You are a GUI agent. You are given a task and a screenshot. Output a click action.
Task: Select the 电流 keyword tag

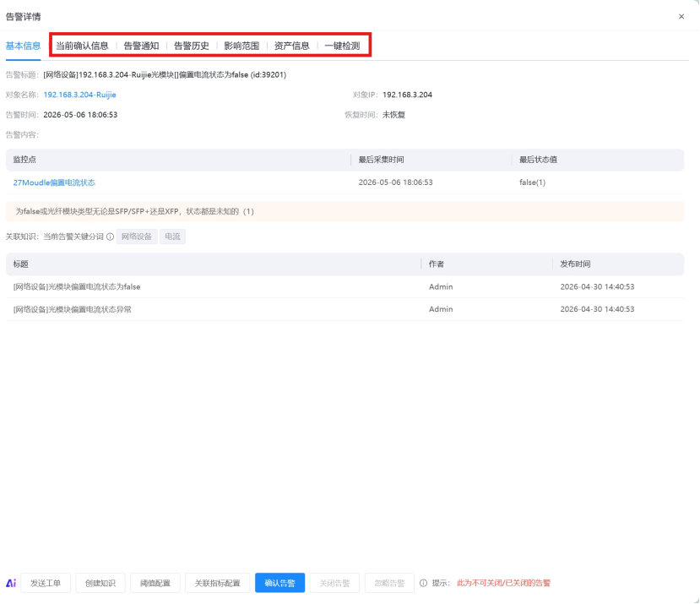173,237
